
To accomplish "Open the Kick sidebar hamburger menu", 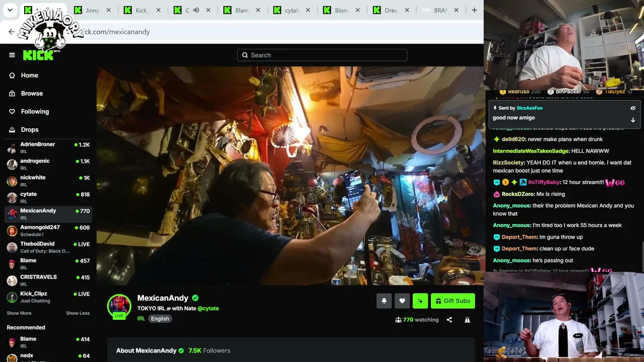I will 12,55.
